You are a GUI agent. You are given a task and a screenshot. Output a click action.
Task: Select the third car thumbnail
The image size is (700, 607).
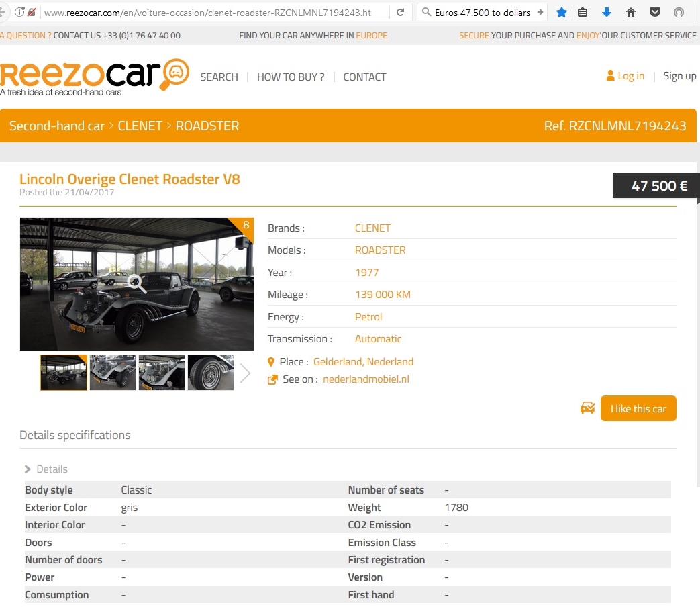162,373
